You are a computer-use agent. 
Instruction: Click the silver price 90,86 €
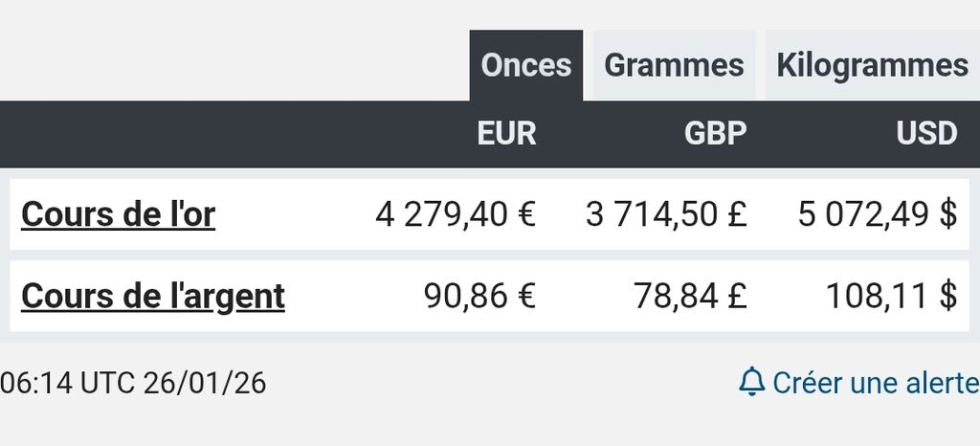click(479, 297)
